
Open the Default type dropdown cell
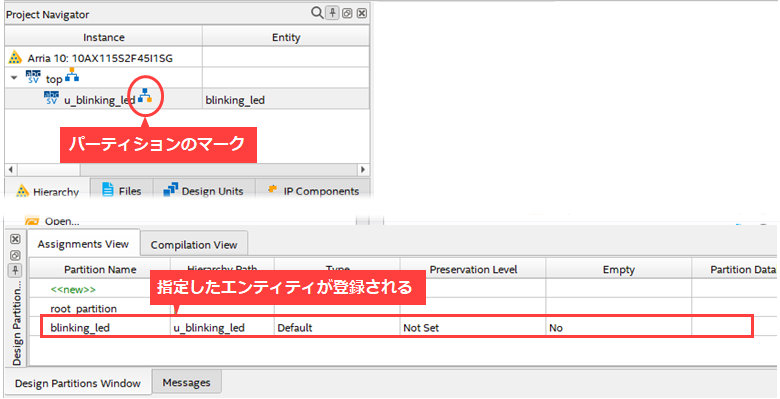337,328
